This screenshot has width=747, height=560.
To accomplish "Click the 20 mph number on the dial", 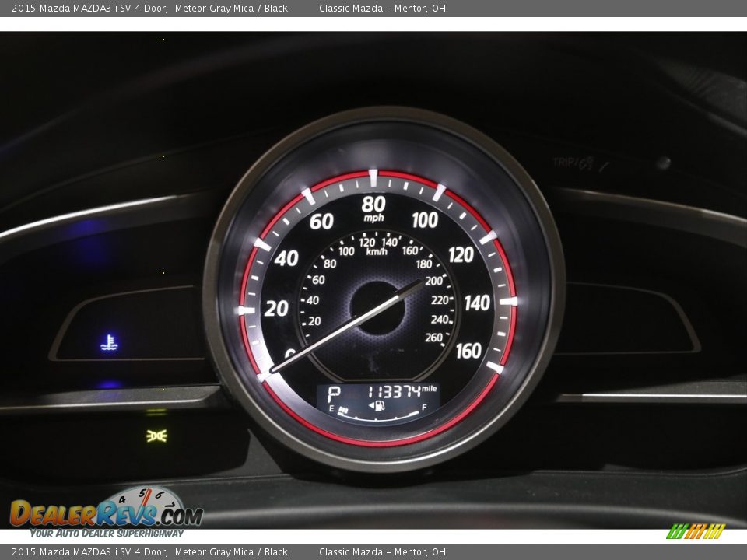I will coord(276,309).
